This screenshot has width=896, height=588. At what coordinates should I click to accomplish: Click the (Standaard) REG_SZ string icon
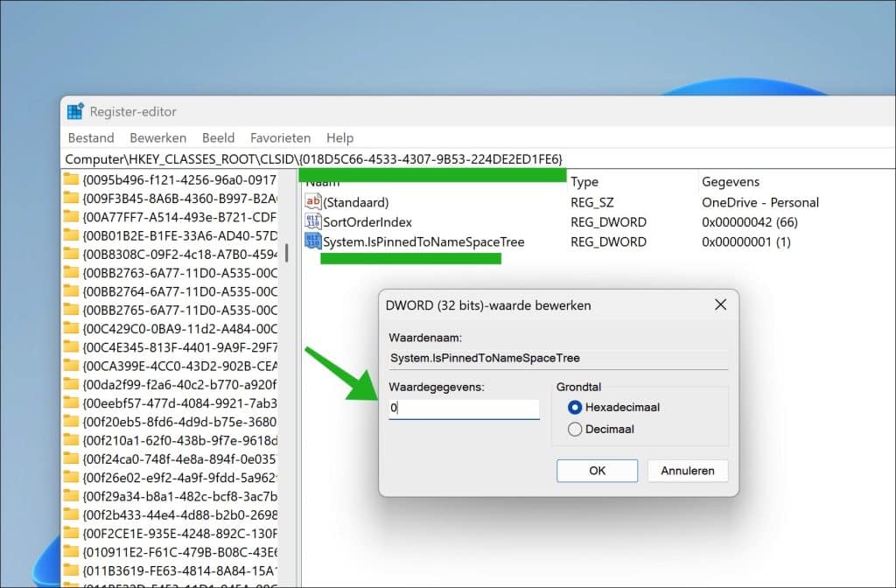coord(312,202)
